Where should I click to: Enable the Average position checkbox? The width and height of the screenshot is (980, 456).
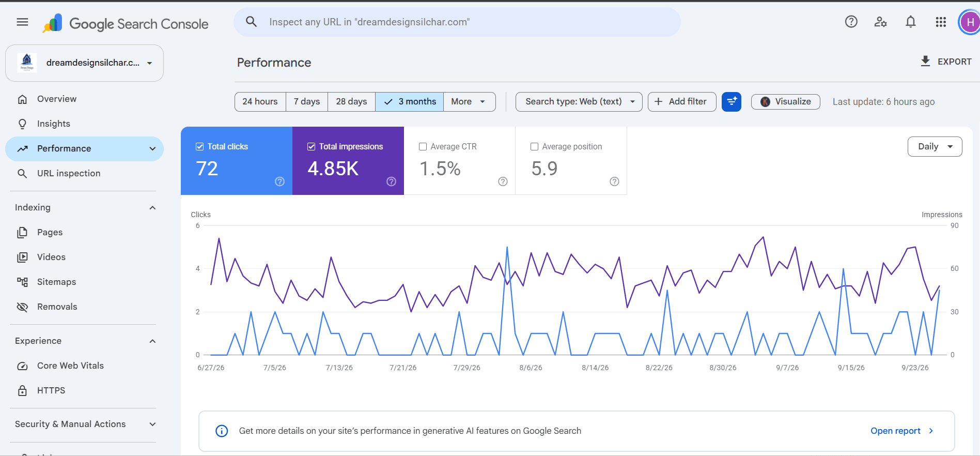coord(535,147)
